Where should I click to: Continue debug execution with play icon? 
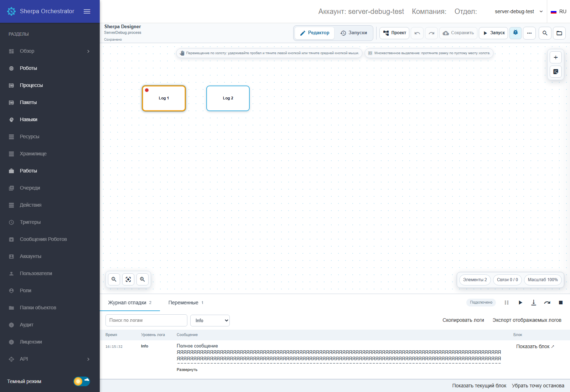click(x=520, y=303)
